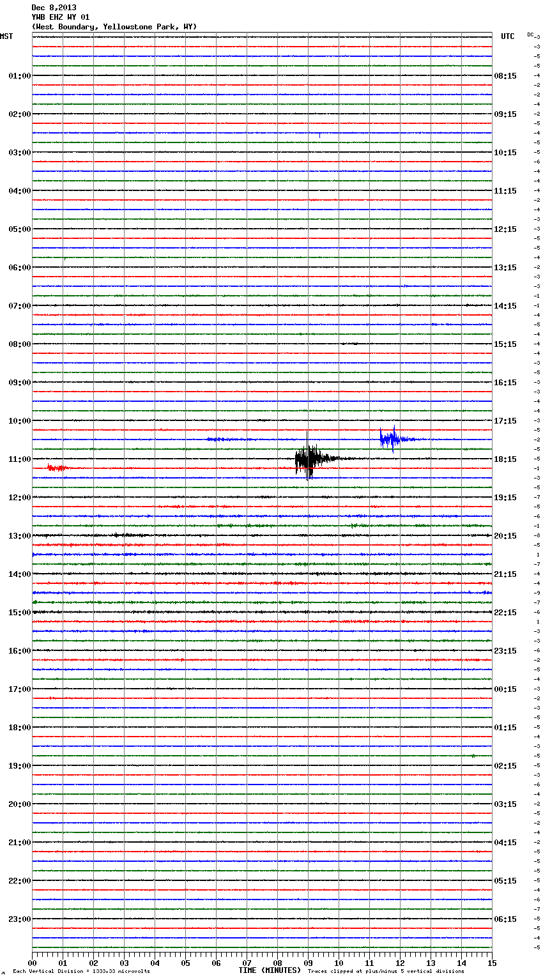Click the '17:15' UTC time label
Viewport: 543px width, 980px height.
click(505, 421)
